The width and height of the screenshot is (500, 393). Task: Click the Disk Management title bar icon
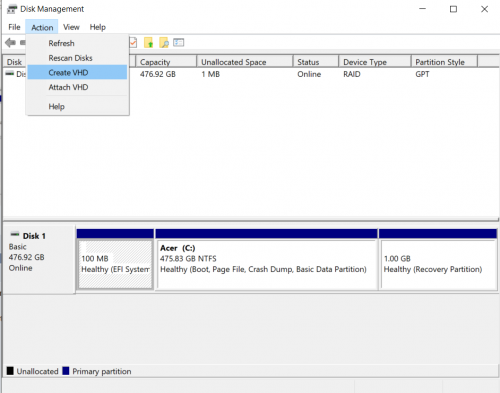pyautogui.click(x=12, y=9)
